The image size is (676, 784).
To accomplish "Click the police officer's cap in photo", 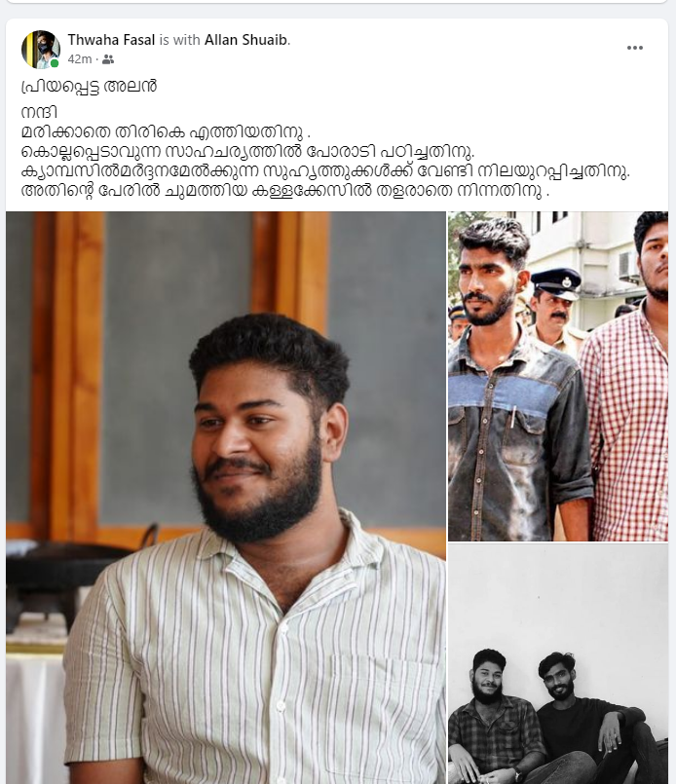I will (556, 282).
